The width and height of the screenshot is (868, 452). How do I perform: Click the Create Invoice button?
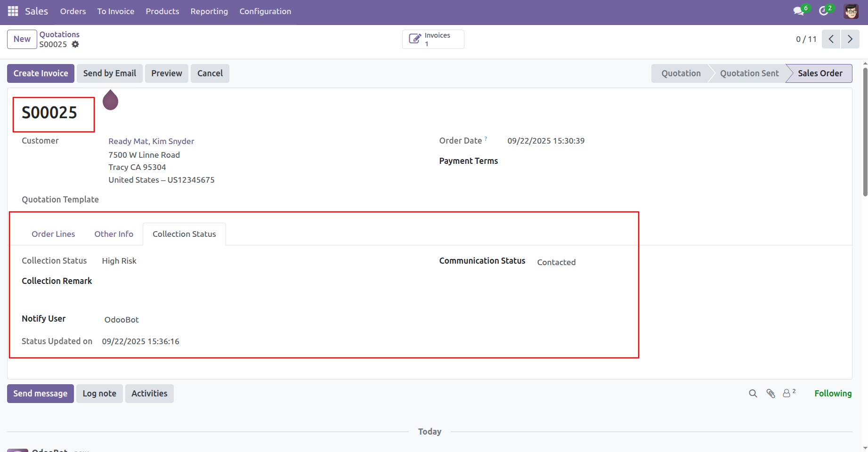[x=41, y=73]
